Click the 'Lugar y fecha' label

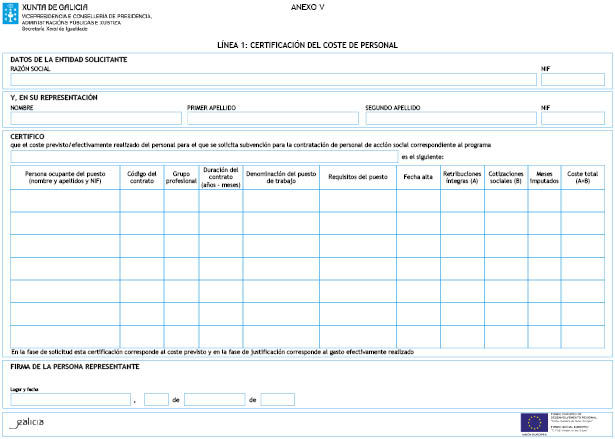coord(24,389)
